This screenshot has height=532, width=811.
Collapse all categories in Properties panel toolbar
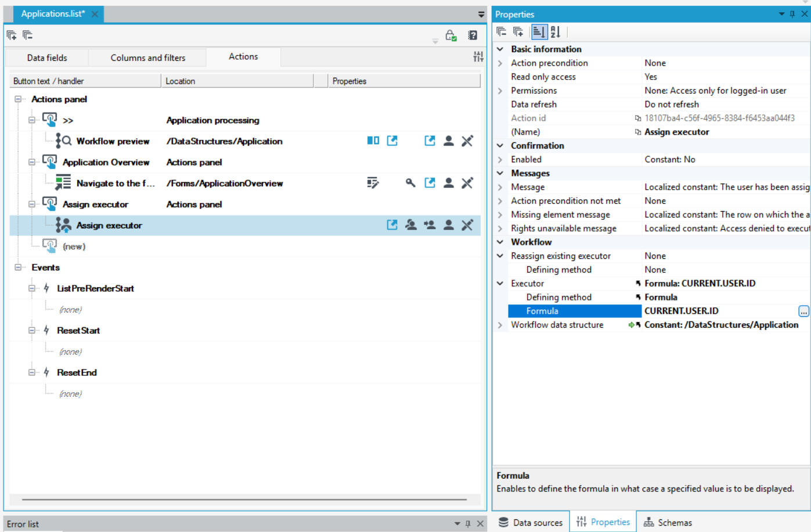pyautogui.click(x=502, y=32)
